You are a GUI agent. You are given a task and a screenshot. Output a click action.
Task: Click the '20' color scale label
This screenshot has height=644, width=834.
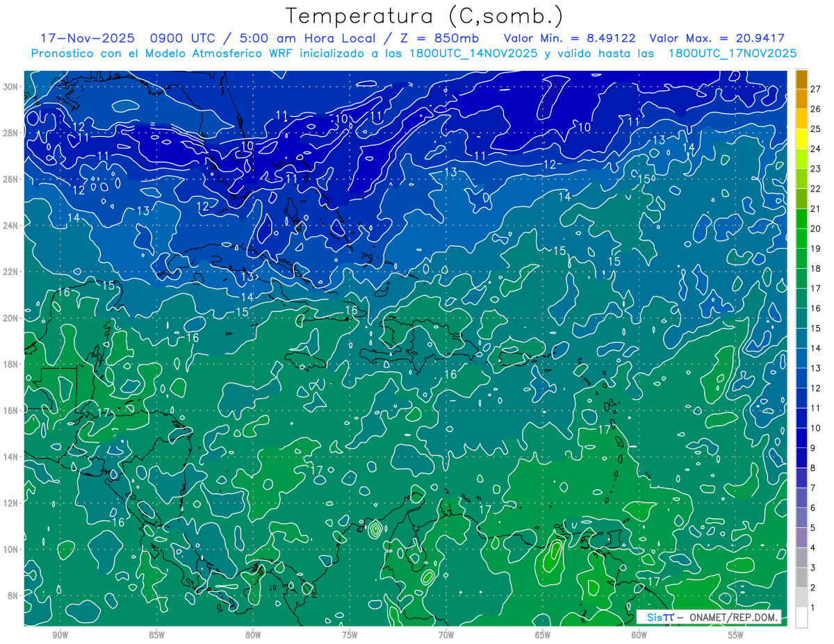tap(816, 229)
